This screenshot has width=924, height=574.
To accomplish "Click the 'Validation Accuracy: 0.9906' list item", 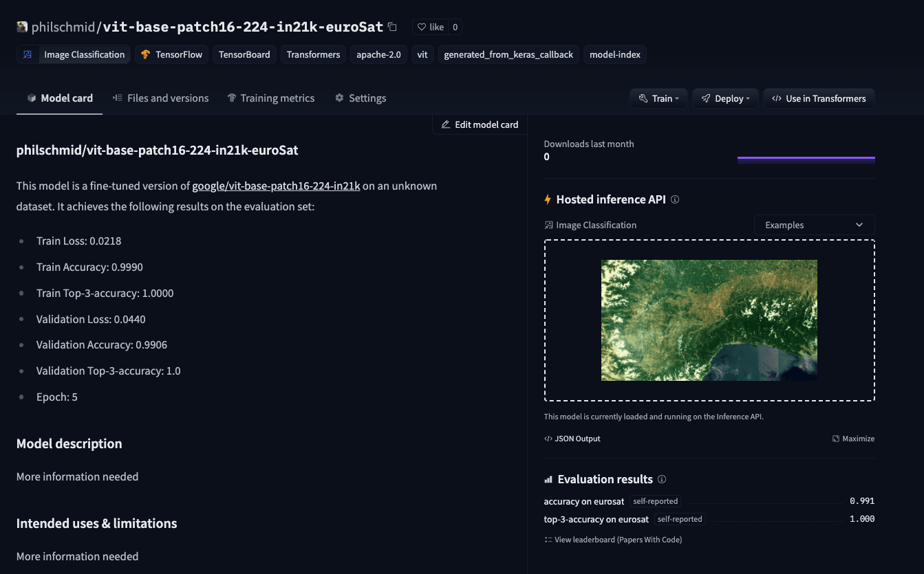I will [x=102, y=344].
